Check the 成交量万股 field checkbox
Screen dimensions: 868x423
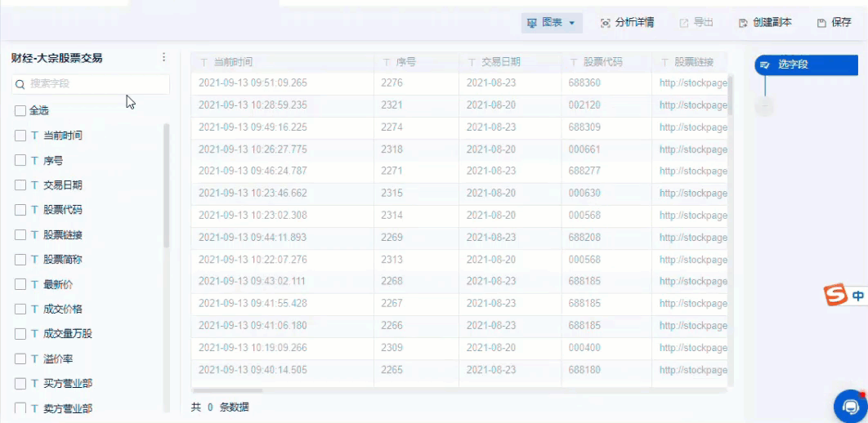pyautogui.click(x=20, y=334)
